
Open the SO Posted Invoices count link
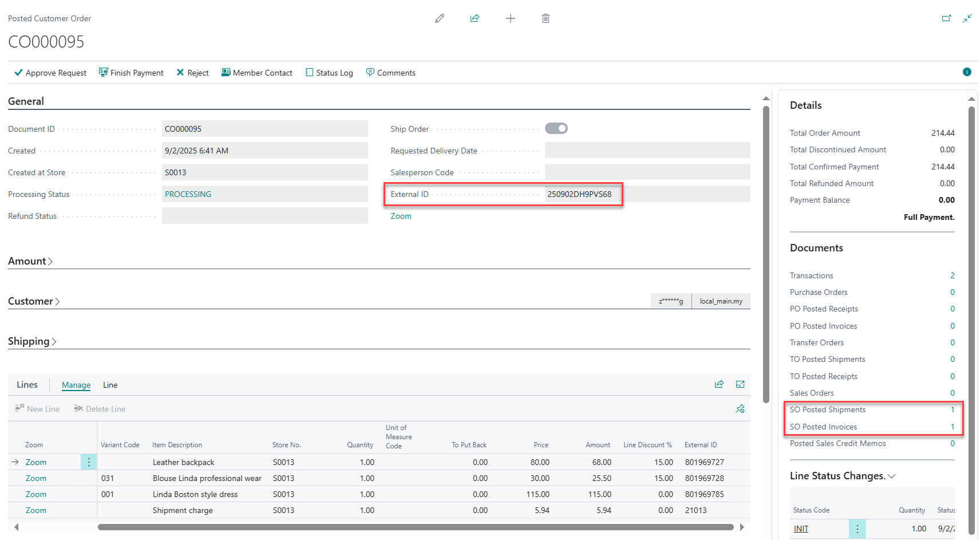click(x=952, y=427)
